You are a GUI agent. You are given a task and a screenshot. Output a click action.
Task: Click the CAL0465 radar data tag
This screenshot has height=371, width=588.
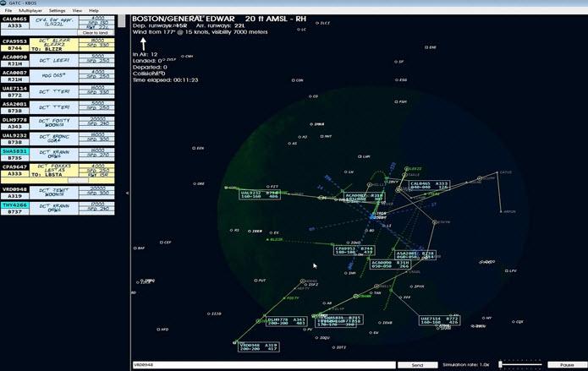coord(429,184)
